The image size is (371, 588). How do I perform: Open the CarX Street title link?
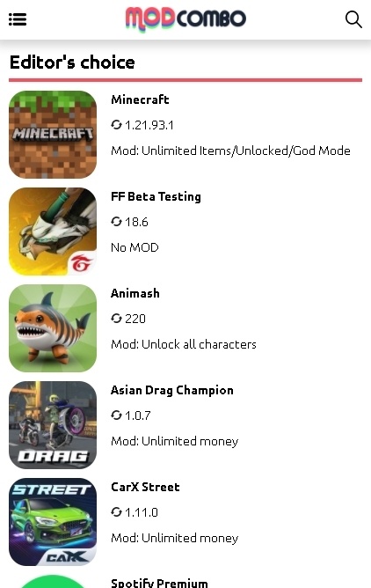pyautogui.click(x=145, y=487)
